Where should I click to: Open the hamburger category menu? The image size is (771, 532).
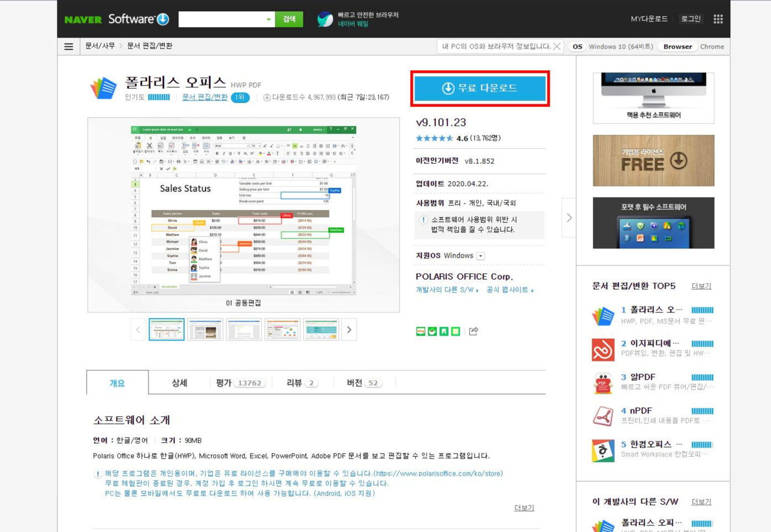coord(68,46)
